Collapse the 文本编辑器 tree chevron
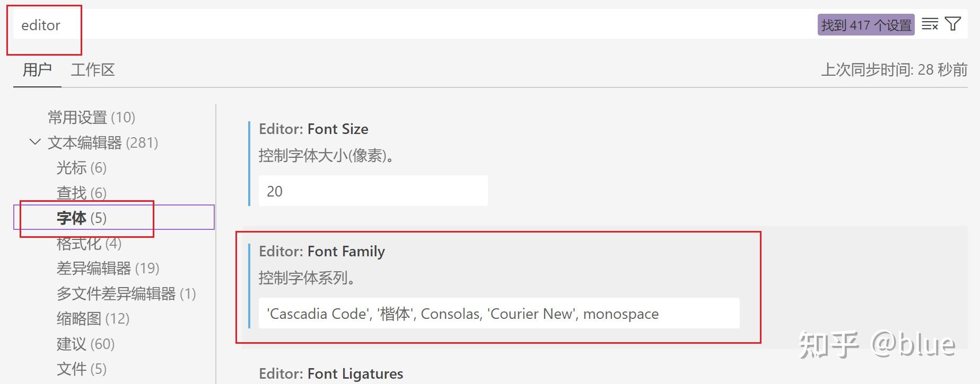980x384 pixels. click(35, 142)
